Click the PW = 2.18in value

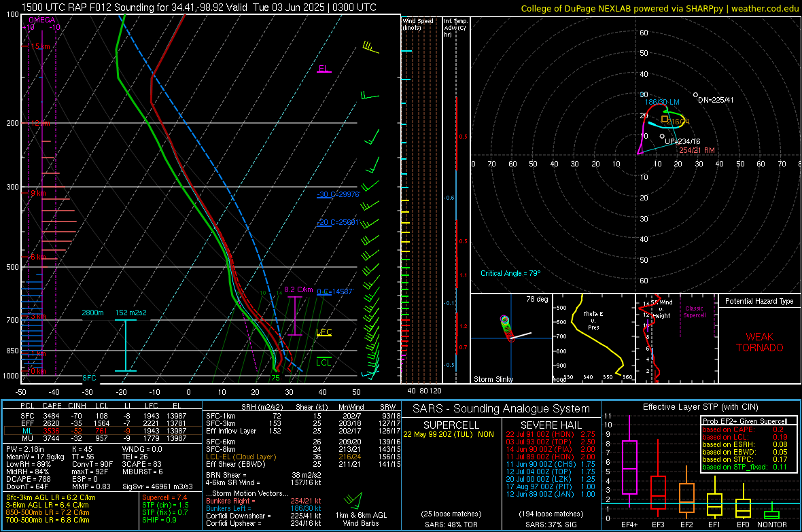point(25,449)
